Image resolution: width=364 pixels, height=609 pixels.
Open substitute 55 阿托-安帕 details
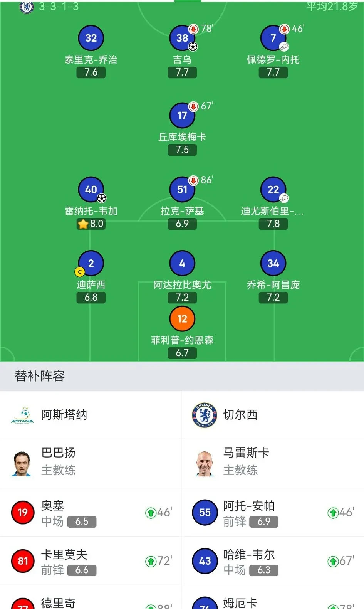click(273, 513)
